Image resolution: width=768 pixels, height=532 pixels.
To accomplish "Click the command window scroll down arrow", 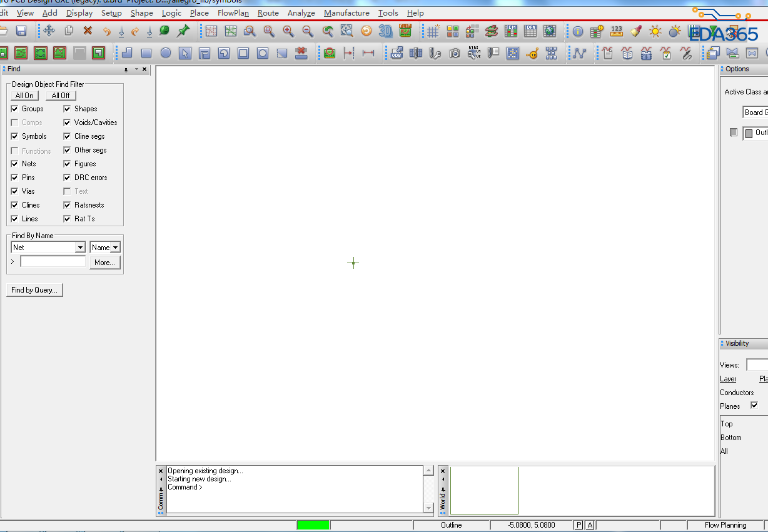I will (428, 508).
